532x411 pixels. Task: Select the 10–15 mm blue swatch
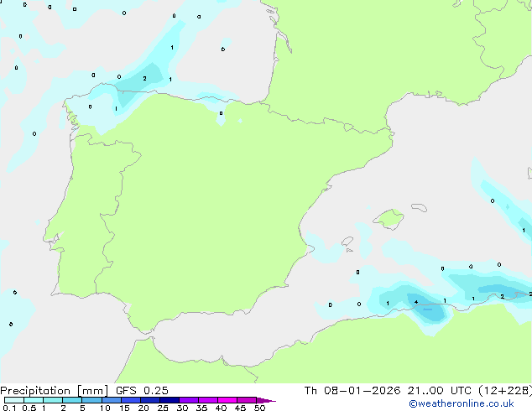point(111,400)
